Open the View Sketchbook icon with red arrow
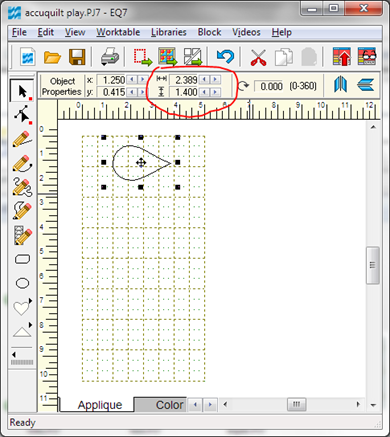Viewport: 390px width, 437px height. (x=342, y=57)
